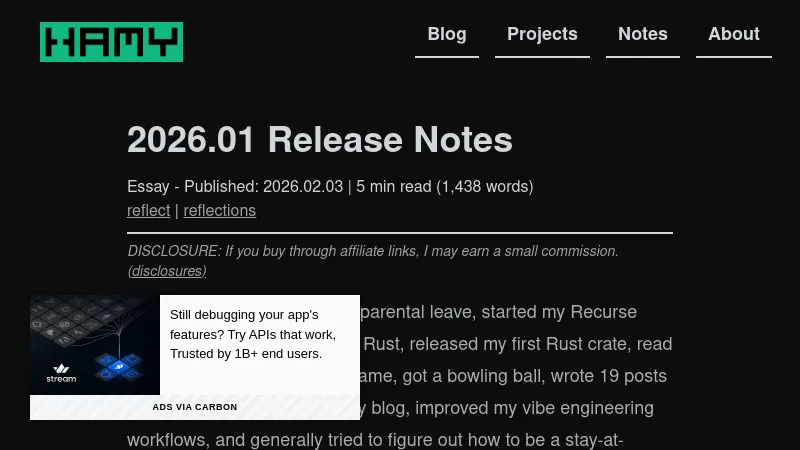Open the "ADS VIA CARBON" link
800x450 pixels.
click(x=195, y=407)
